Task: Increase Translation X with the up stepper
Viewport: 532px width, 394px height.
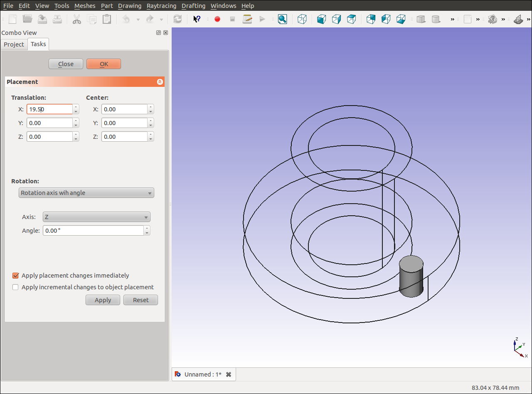Action: pyautogui.click(x=76, y=107)
